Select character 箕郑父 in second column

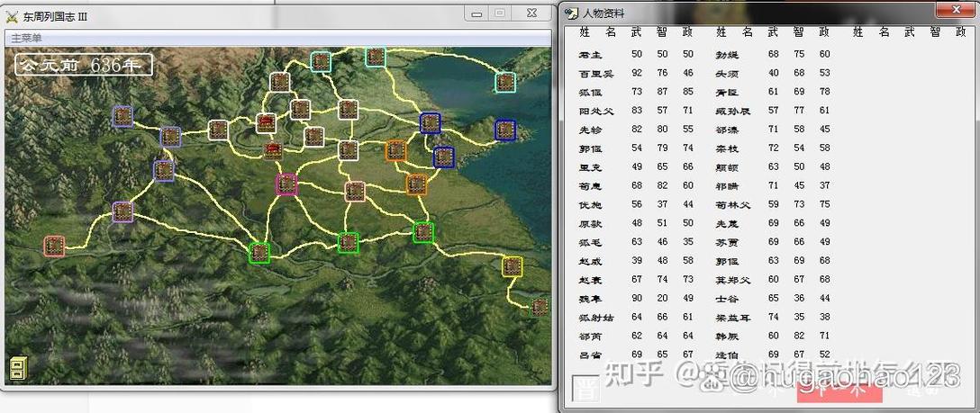click(x=732, y=280)
